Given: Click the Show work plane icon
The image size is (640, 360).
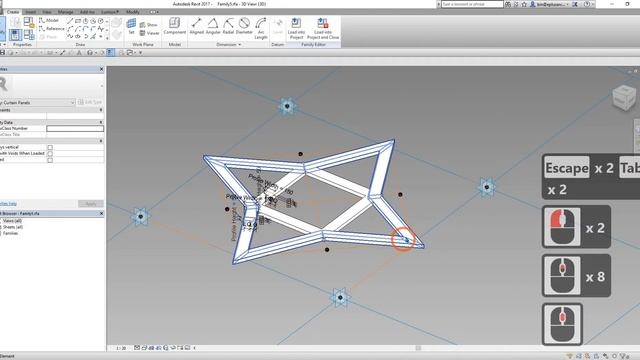Looking at the screenshot, I should (149, 25).
